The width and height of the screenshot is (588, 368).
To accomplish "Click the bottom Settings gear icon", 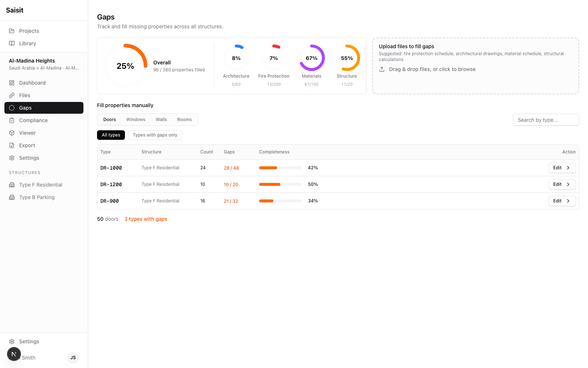I will 12,342.
